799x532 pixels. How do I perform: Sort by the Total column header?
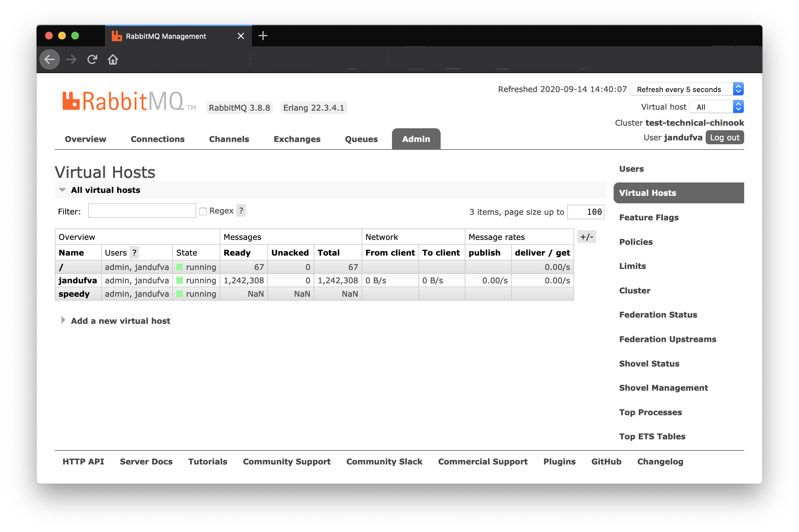328,252
